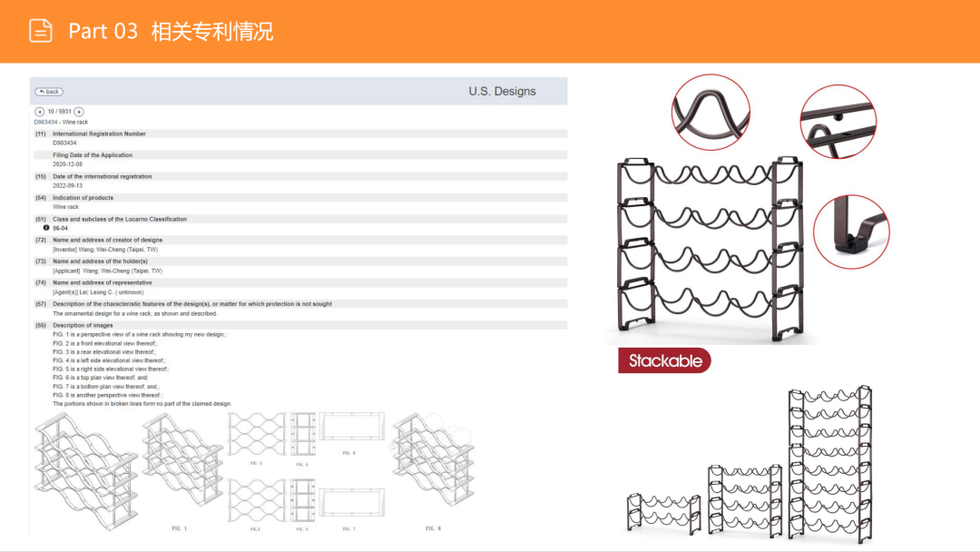Open the FIG. 3 rear view drawing
Image resolution: width=980 pixels, height=552 pixels.
click(x=257, y=500)
